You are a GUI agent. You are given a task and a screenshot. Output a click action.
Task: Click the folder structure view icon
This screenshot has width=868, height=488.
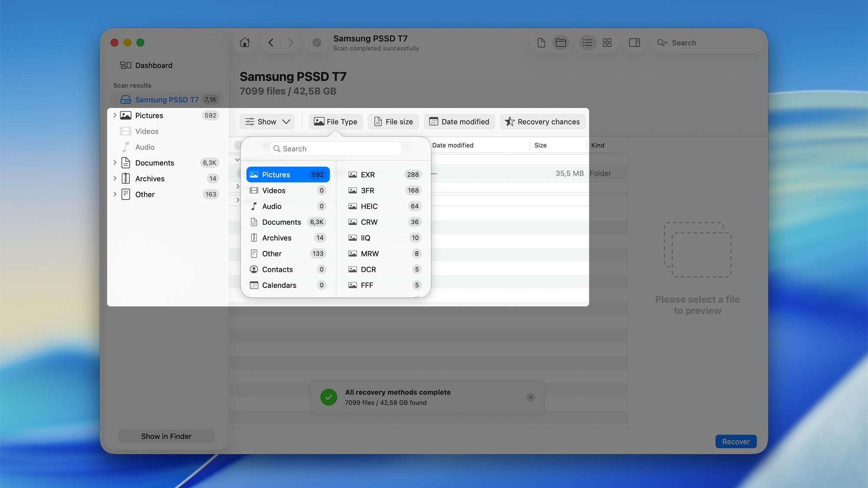click(x=561, y=43)
